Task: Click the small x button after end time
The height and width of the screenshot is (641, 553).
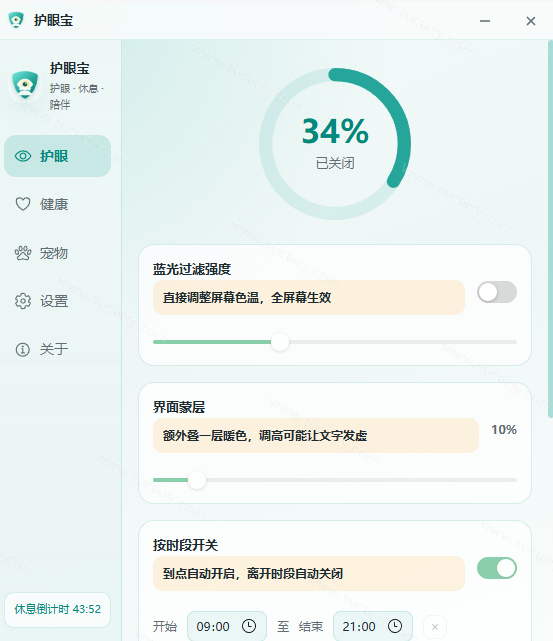Action: [435, 627]
